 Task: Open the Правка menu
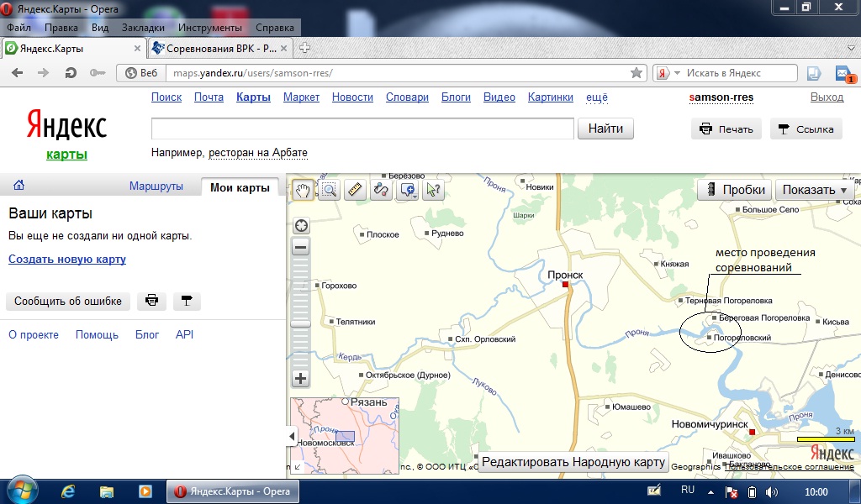click(x=61, y=28)
